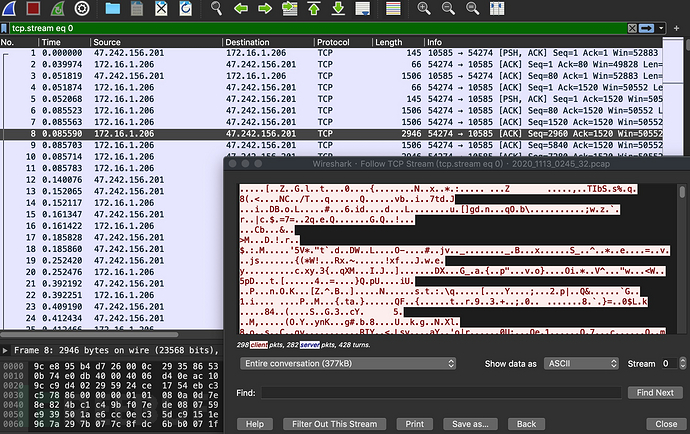Click Filter Out This Stream button
The width and height of the screenshot is (690, 434).
pyautogui.click(x=334, y=424)
